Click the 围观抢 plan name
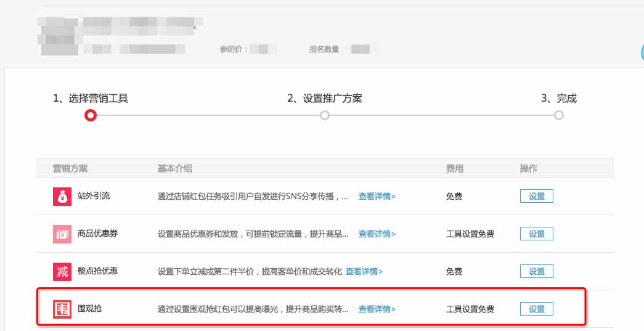The width and height of the screenshot is (644, 331). click(x=89, y=308)
